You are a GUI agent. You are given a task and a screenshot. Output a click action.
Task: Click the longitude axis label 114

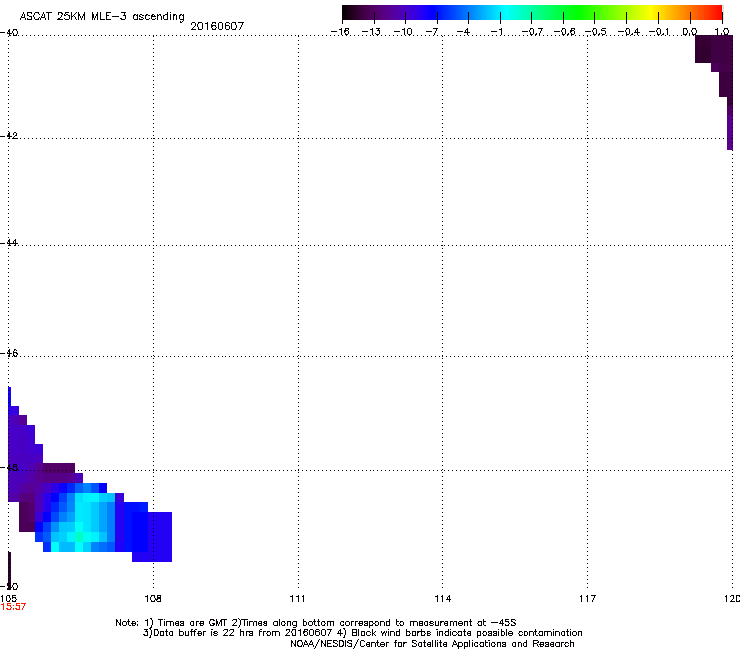click(443, 599)
